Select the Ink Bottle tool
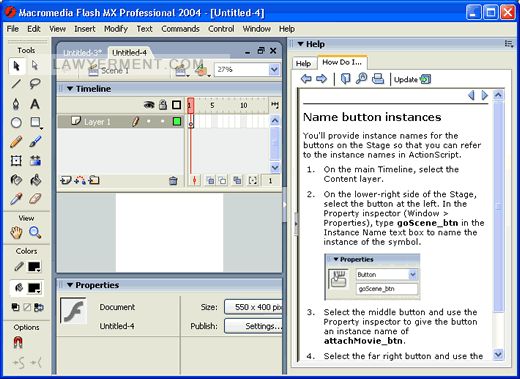The height and width of the screenshot is (379, 520). click(x=16, y=180)
